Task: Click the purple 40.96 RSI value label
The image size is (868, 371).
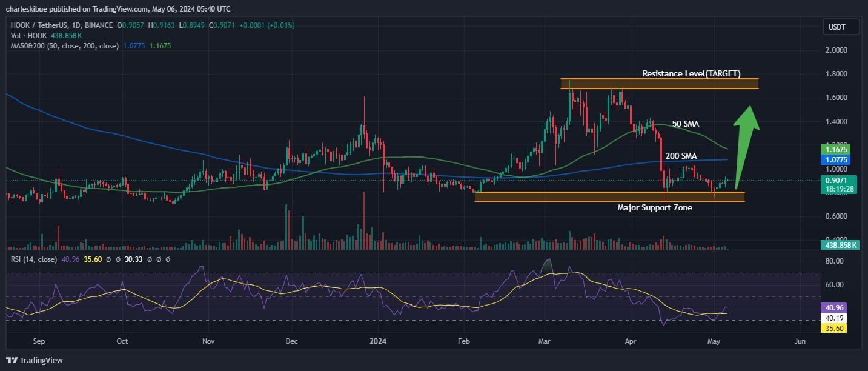Action: pos(833,308)
